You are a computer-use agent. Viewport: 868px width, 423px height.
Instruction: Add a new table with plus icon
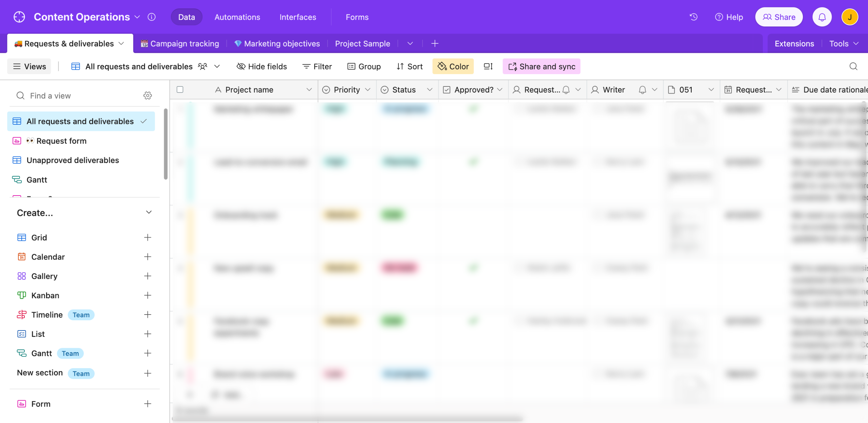(x=435, y=43)
